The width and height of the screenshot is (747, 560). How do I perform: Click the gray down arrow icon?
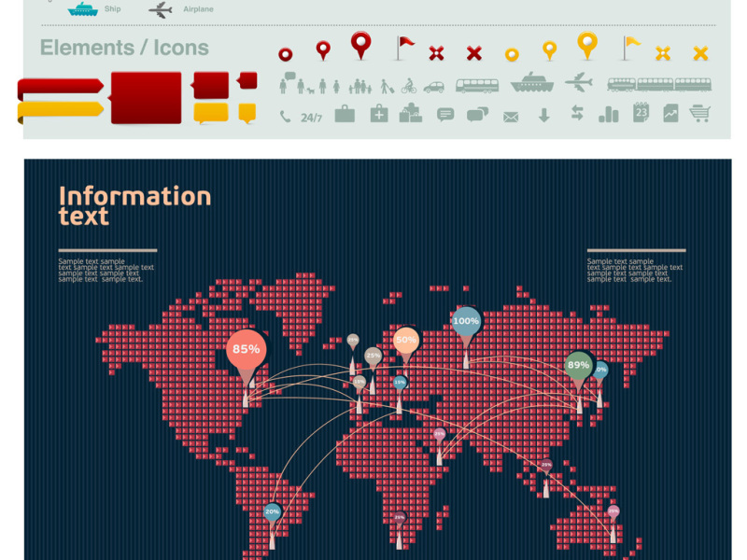[543, 115]
